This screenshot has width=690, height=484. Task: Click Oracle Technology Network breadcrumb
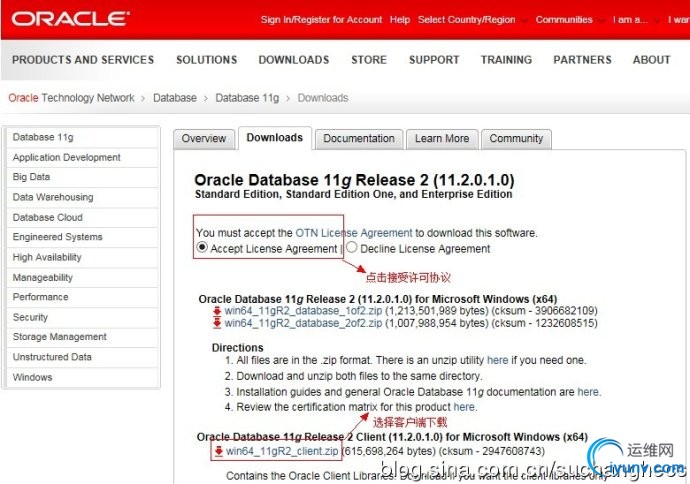(71, 98)
